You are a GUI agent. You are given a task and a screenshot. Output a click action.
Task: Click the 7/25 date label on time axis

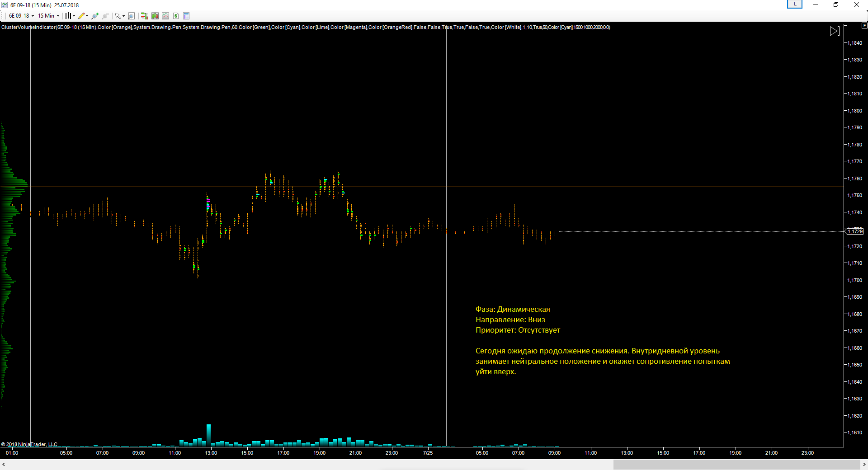[x=428, y=453]
